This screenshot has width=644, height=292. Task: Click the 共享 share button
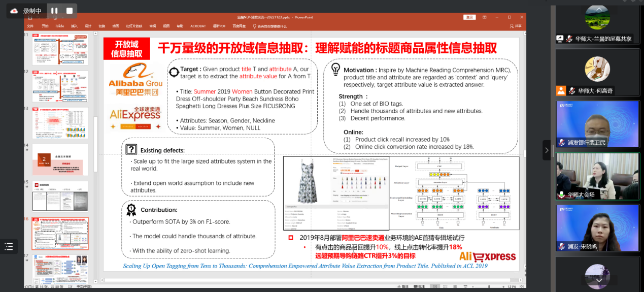point(515,26)
